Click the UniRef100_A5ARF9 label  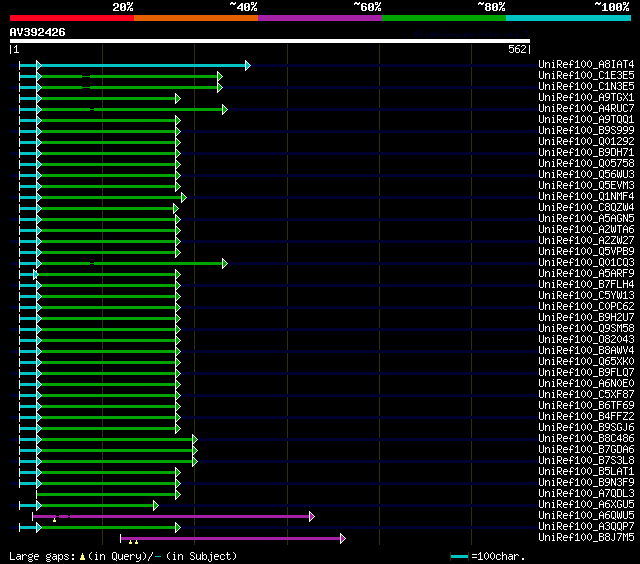point(586,274)
